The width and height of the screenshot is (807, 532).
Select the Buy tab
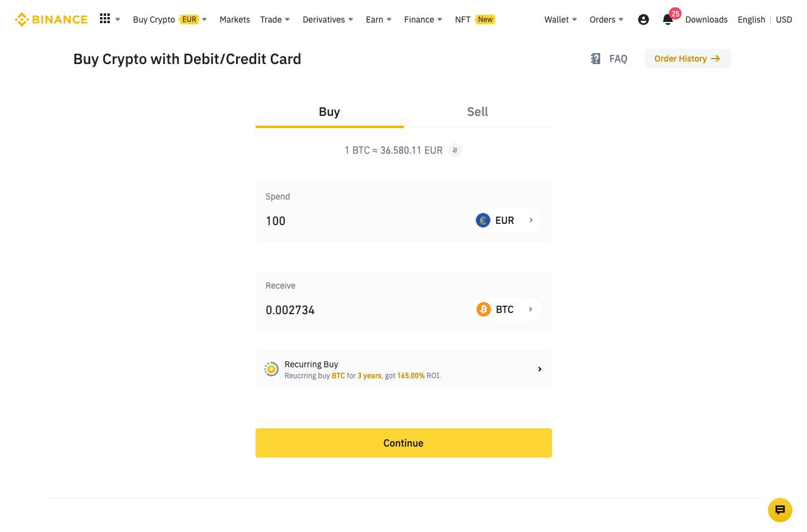tap(329, 112)
